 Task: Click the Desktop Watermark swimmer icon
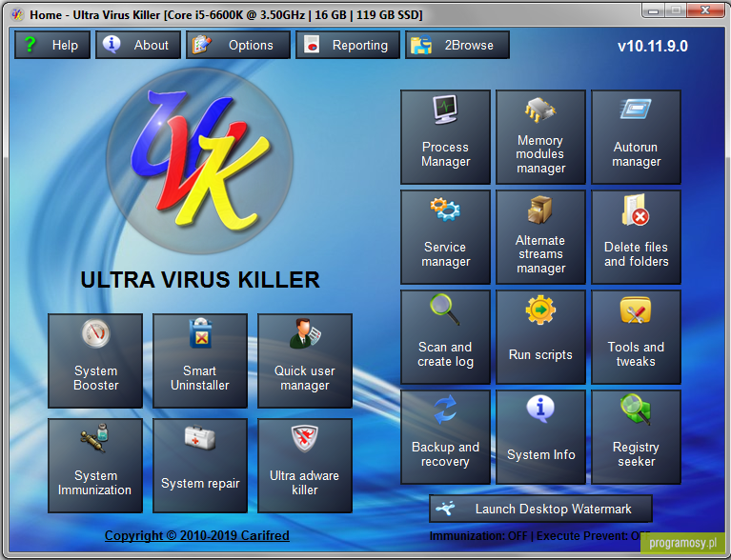445,509
